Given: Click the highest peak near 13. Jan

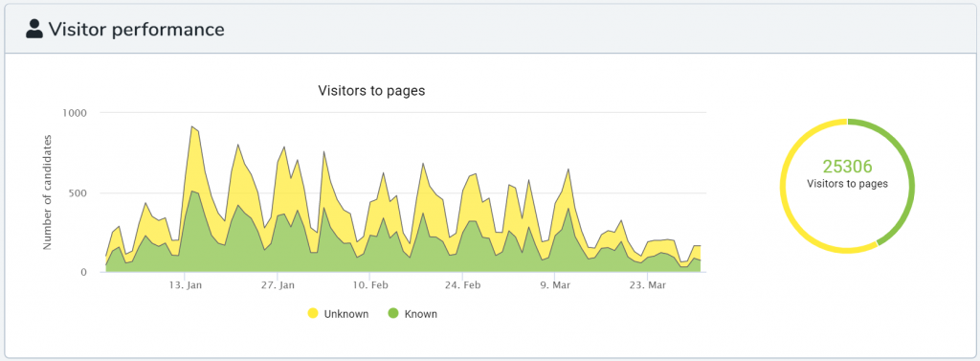Looking at the screenshot, I should point(191,126).
